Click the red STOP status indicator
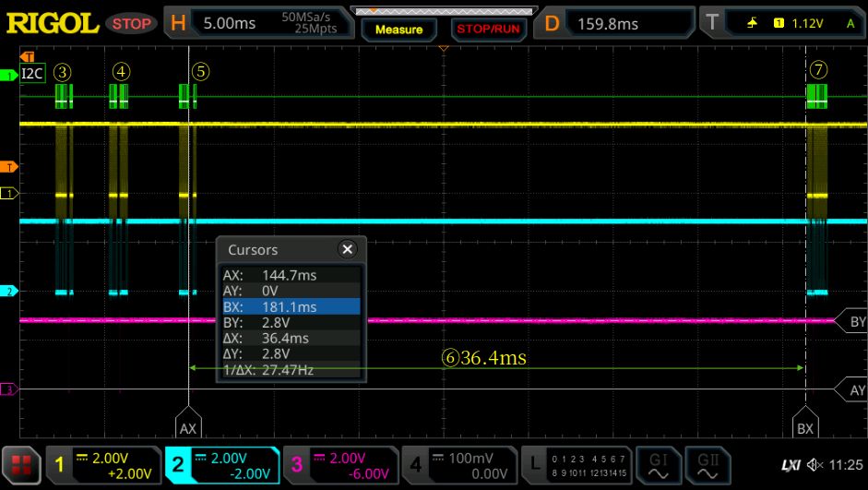This screenshot has width=868, height=490. pos(132,24)
